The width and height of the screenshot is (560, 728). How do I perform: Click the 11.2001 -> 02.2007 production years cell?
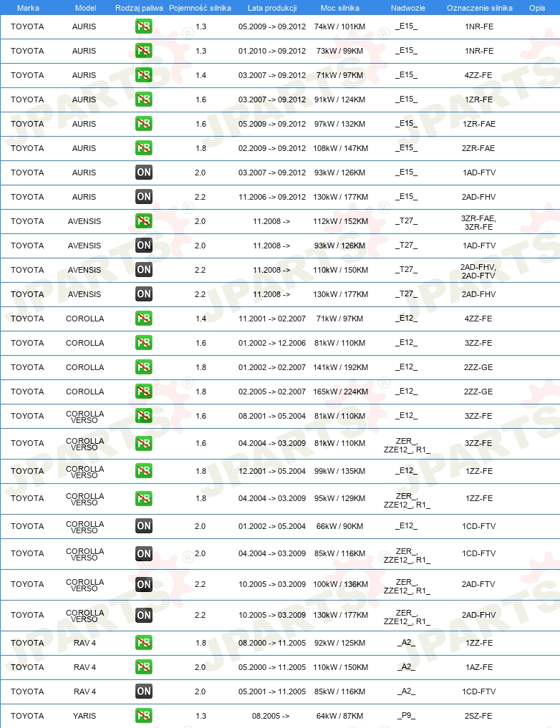272,319
